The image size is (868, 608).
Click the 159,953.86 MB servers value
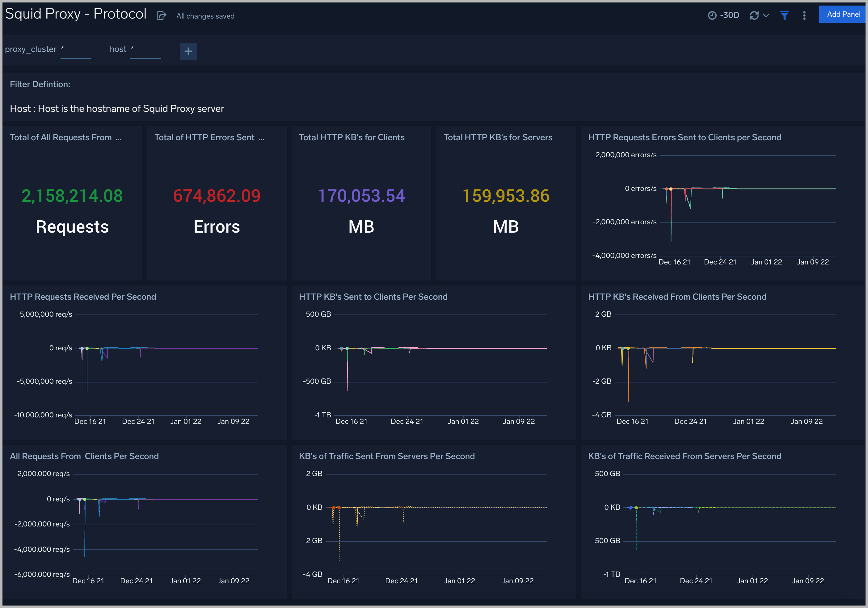click(x=506, y=196)
